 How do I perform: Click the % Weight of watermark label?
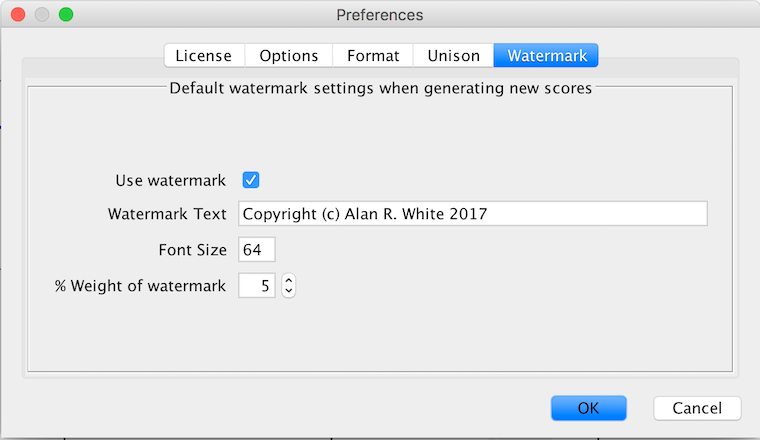(140, 285)
